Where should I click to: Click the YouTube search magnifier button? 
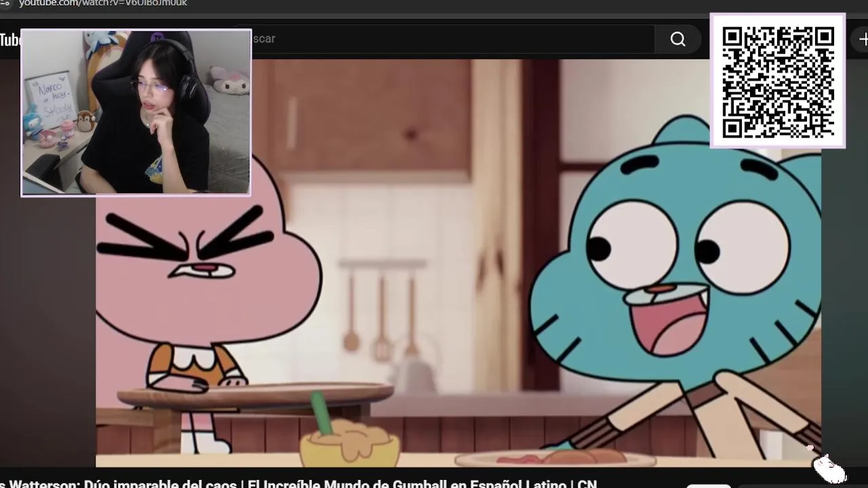click(677, 39)
